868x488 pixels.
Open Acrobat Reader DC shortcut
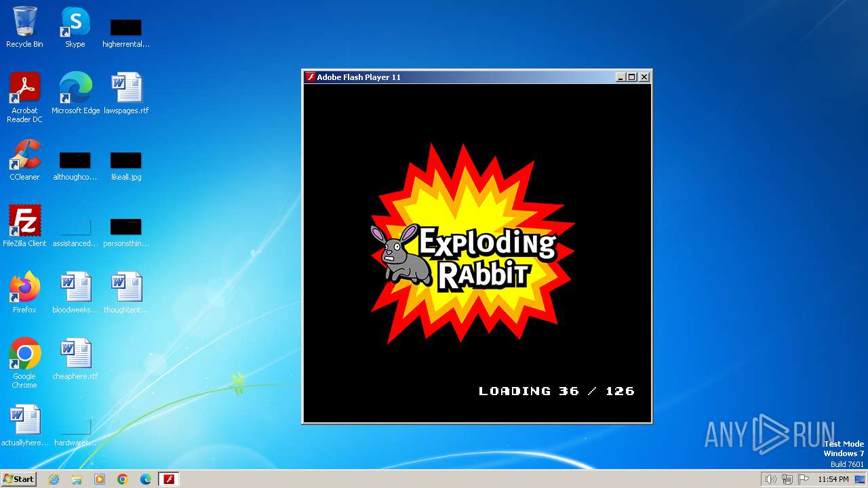[24, 97]
